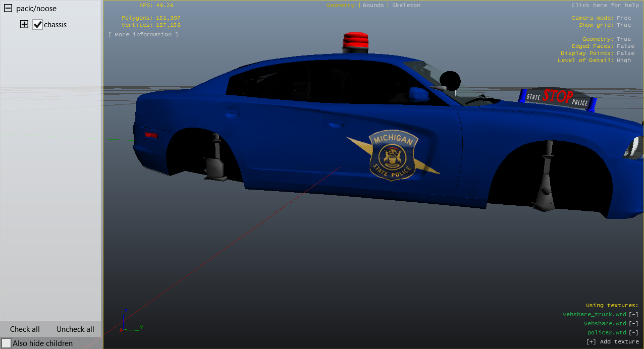Switch to the Bounds view tab
Screen dimensions: 644x349
pos(373,5)
